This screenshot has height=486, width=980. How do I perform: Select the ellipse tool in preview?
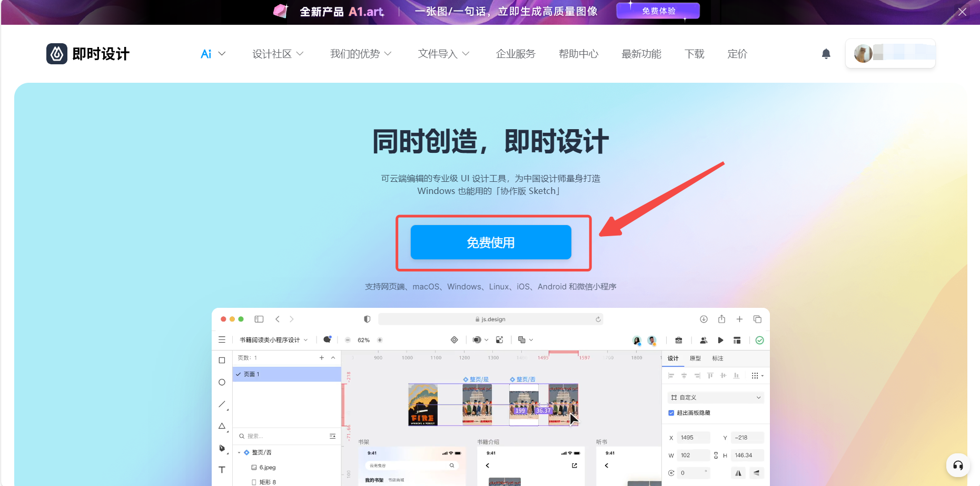[222, 382]
